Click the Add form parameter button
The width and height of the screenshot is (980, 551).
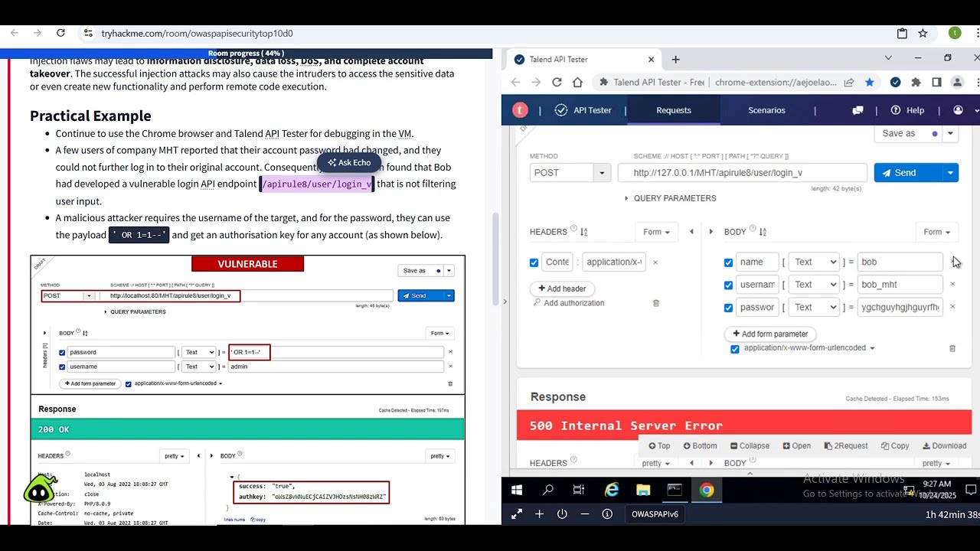click(770, 334)
